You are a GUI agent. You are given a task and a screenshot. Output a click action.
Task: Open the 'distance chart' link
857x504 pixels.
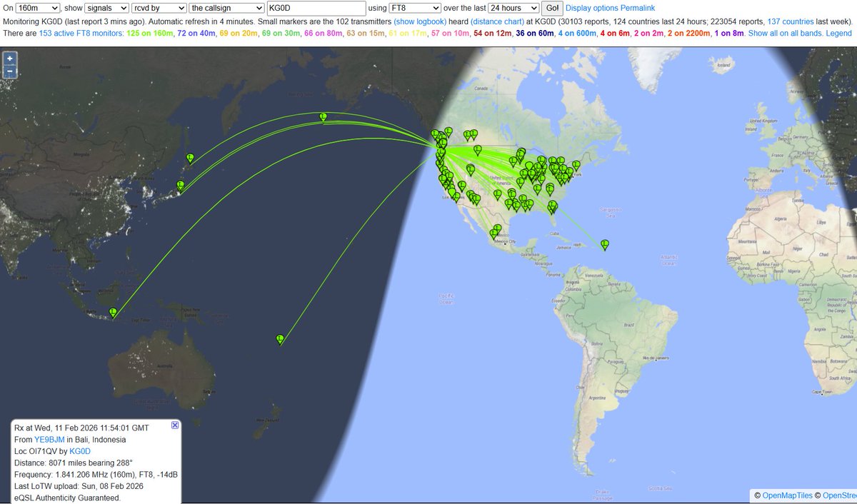coord(497,21)
